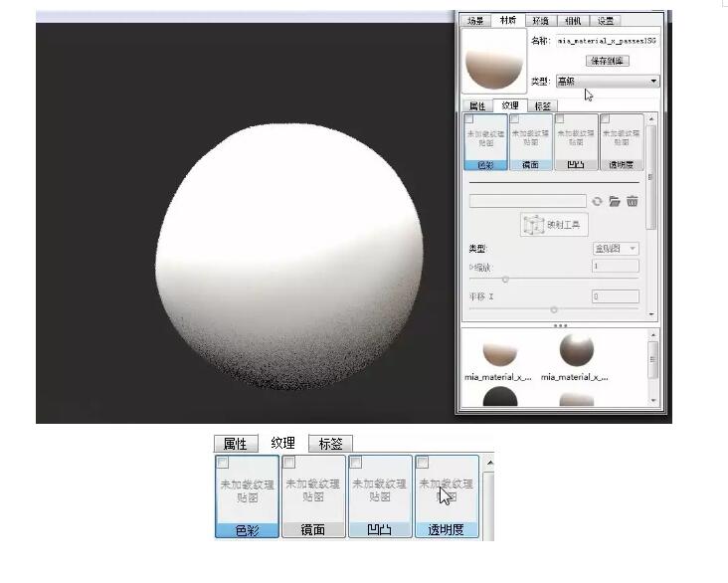Click the 名称 material name field
This screenshot has height=583, width=728.
point(608,41)
